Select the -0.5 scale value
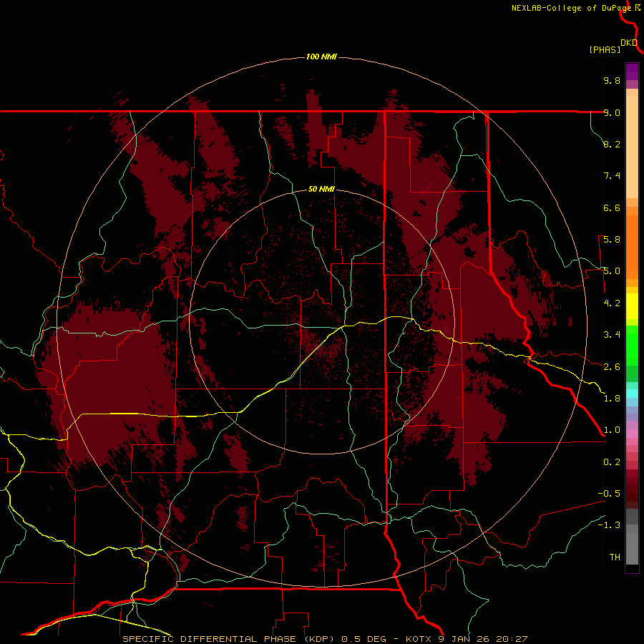 click(609, 494)
